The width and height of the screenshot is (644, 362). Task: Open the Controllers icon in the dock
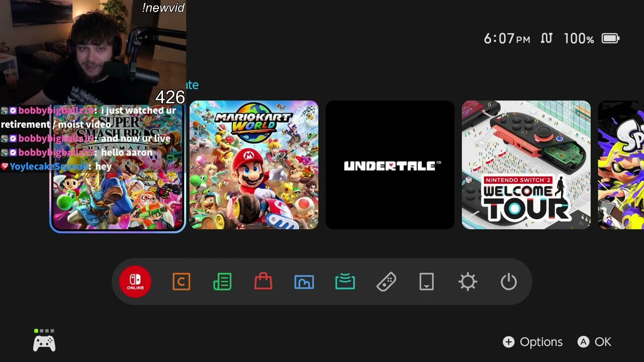[x=386, y=282]
